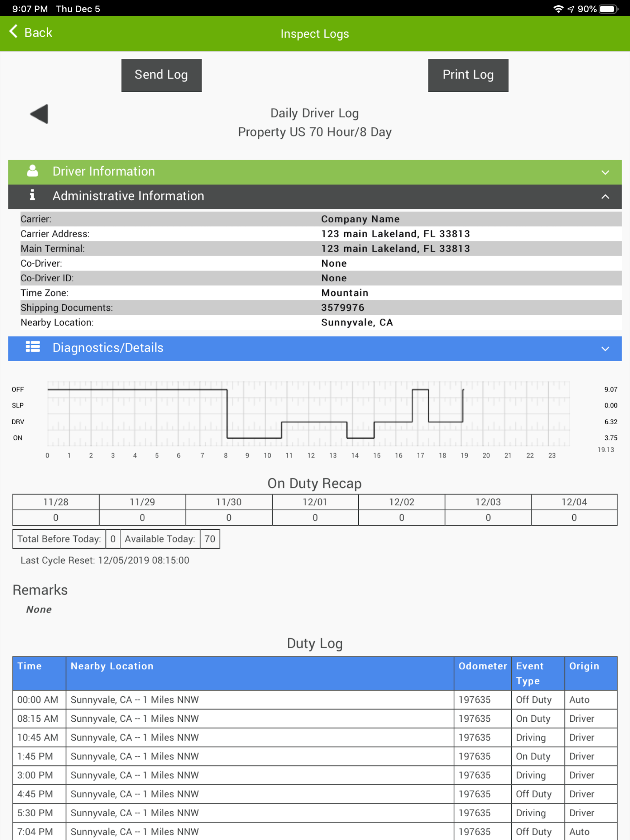The image size is (630, 840).
Task: Select the 00:00 AM duty log time
Action: (38, 699)
